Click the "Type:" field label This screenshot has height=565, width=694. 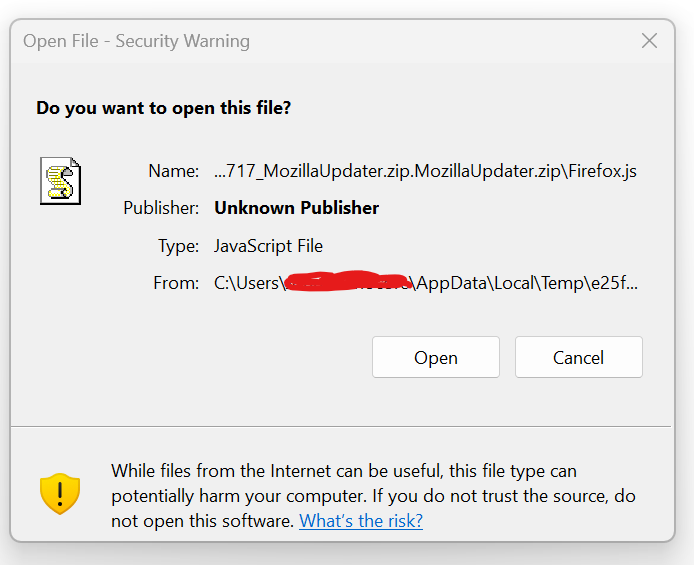pos(178,246)
